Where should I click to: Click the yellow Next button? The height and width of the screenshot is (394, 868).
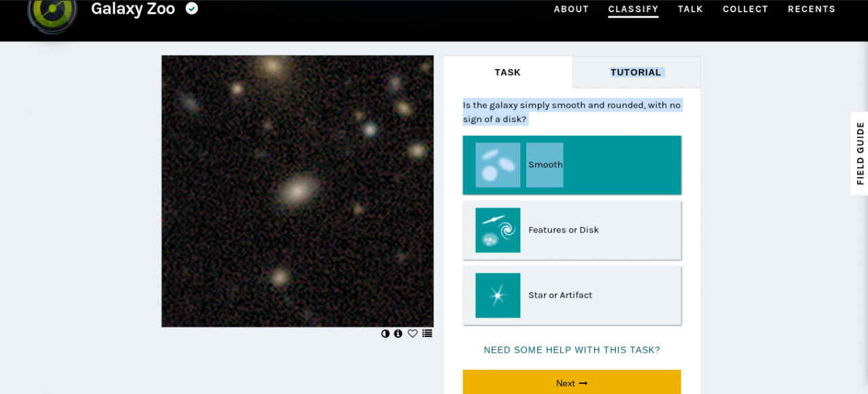(x=572, y=382)
